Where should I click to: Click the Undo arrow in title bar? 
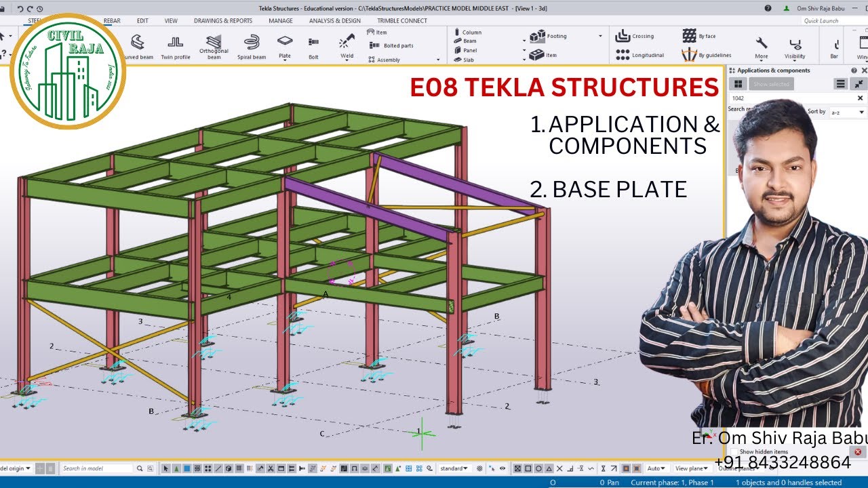20,8
